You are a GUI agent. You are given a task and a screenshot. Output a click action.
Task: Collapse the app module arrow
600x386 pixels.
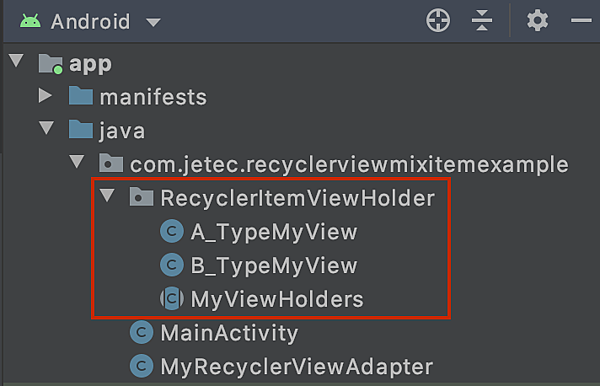(16, 60)
